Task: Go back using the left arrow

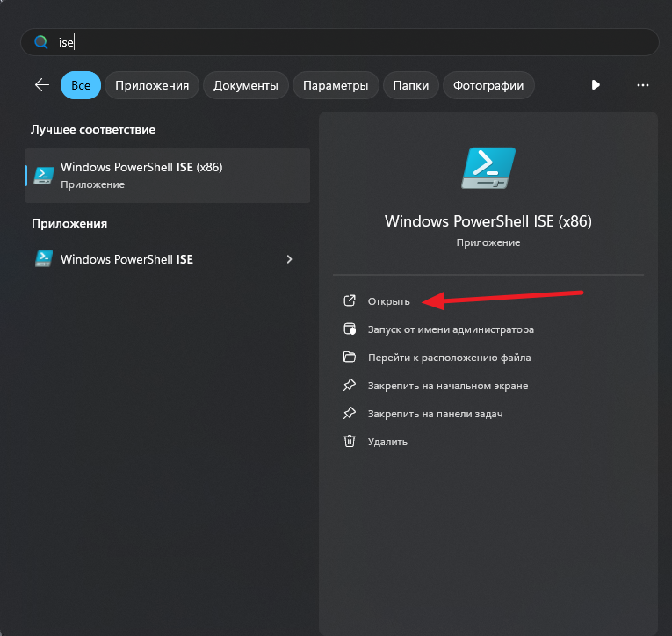Action: tap(41, 85)
